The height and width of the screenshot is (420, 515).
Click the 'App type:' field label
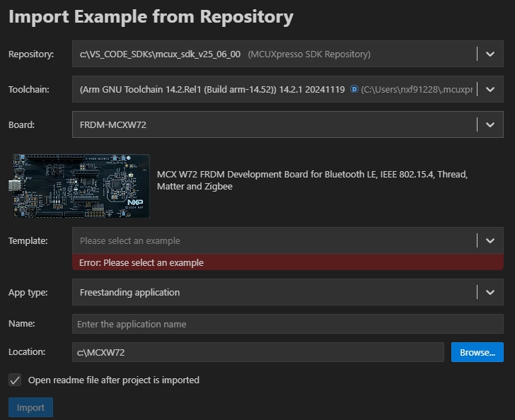[28, 292]
